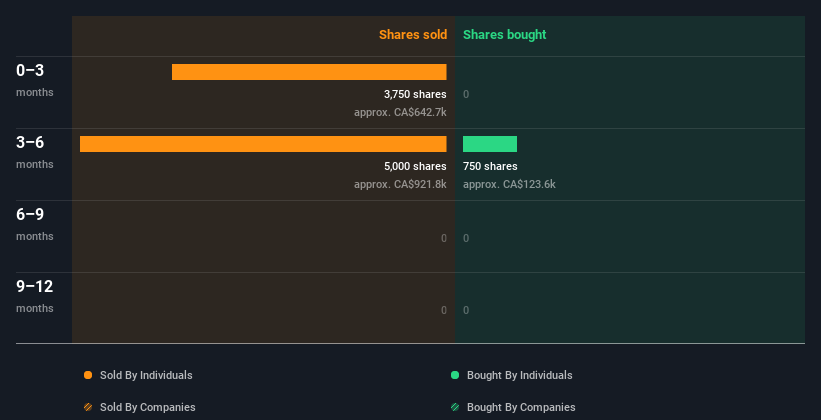Select the 0–3 months orange sold bar
This screenshot has width=821, height=420.
coord(309,72)
